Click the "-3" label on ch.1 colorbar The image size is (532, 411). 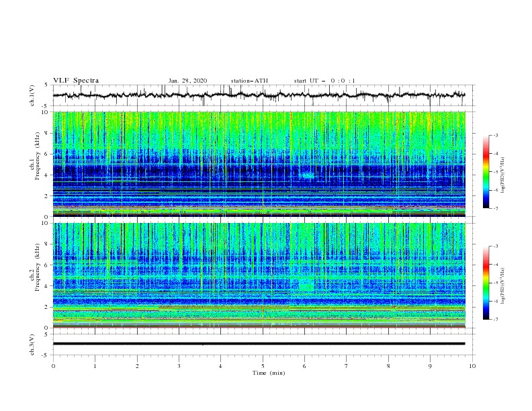click(495, 135)
